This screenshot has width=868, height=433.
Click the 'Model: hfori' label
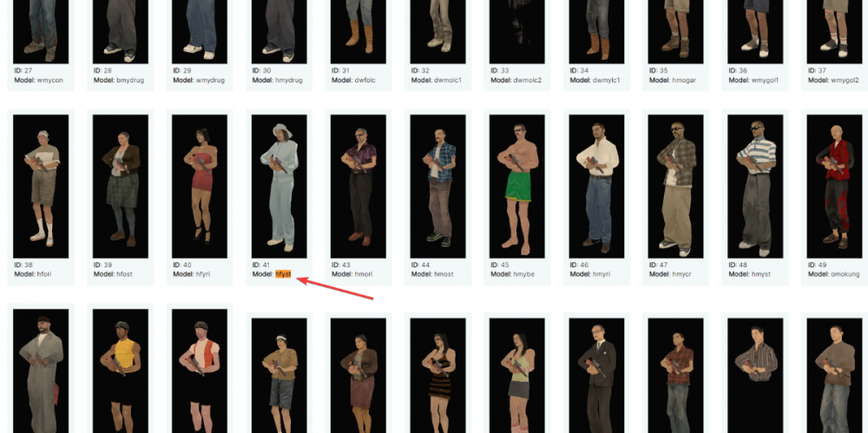point(34,273)
